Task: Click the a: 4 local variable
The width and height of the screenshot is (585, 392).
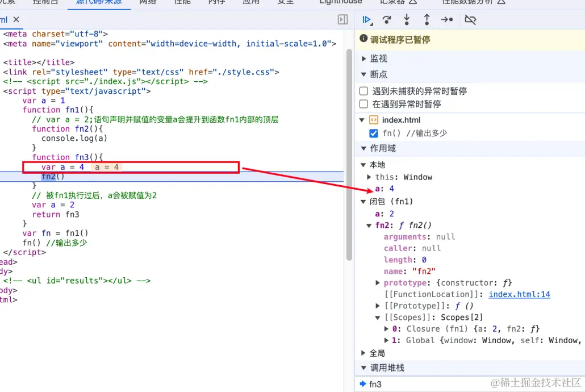Action: (x=385, y=189)
